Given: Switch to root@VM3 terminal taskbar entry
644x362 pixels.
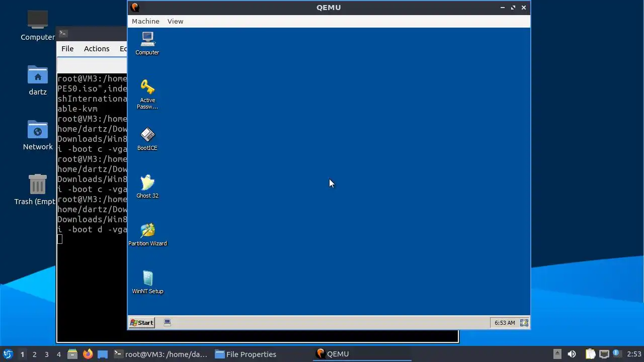Looking at the screenshot, I should point(160,354).
